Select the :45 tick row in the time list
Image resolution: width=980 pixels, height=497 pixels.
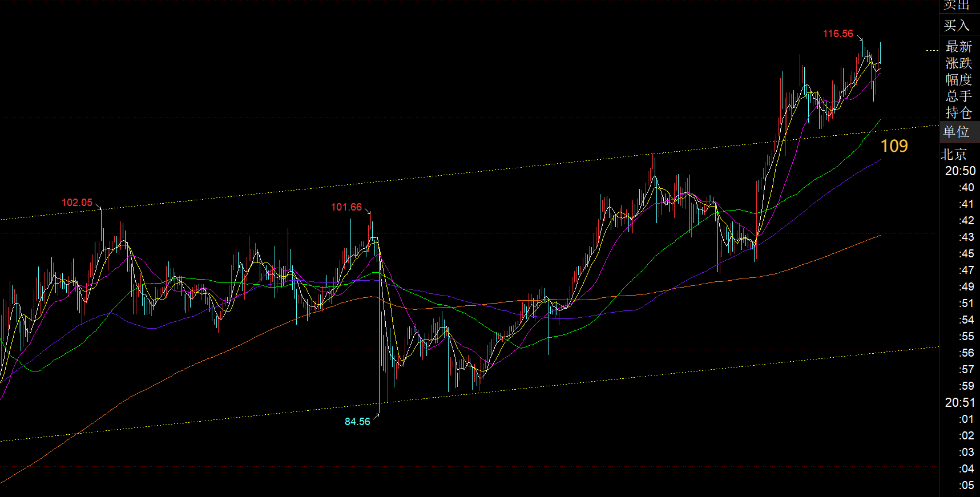click(x=966, y=253)
